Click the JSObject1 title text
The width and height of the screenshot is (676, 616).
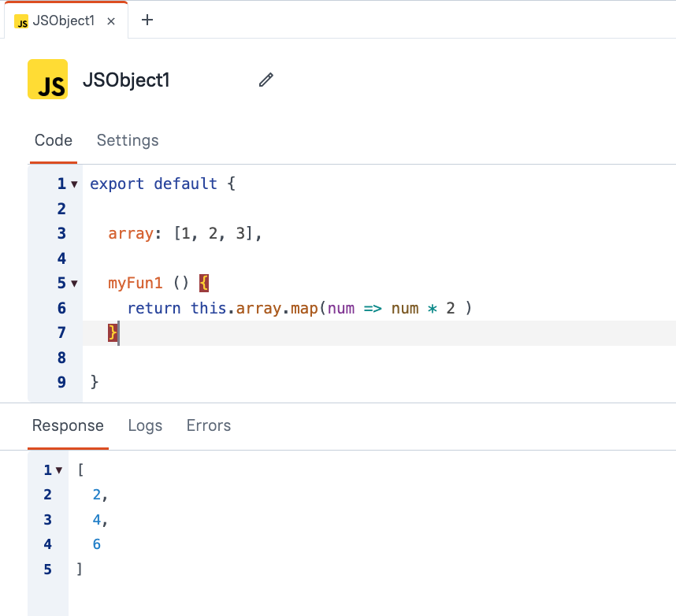[x=126, y=80]
